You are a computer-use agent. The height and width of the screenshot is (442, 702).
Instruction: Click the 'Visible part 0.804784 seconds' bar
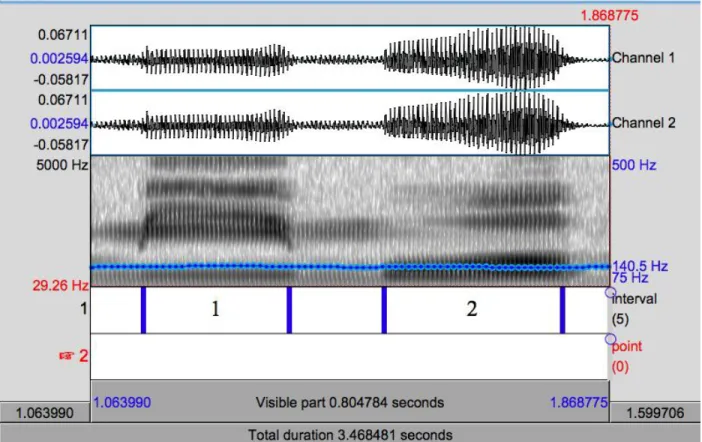pyautogui.click(x=350, y=402)
